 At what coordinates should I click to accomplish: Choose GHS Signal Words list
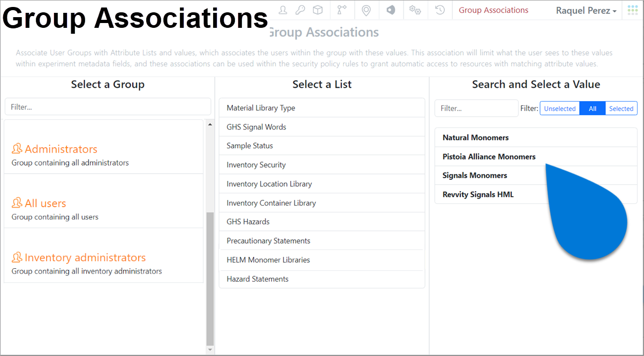point(322,127)
